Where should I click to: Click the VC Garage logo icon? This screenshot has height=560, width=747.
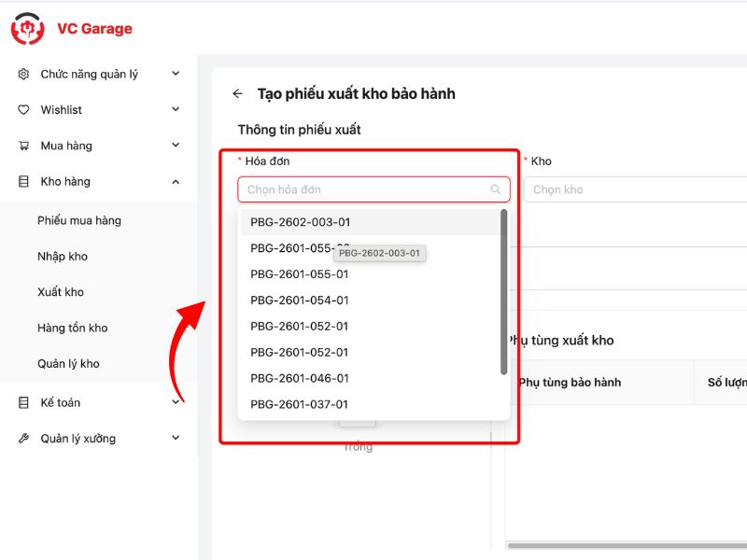pyautogui.click(x=27, y=29)
